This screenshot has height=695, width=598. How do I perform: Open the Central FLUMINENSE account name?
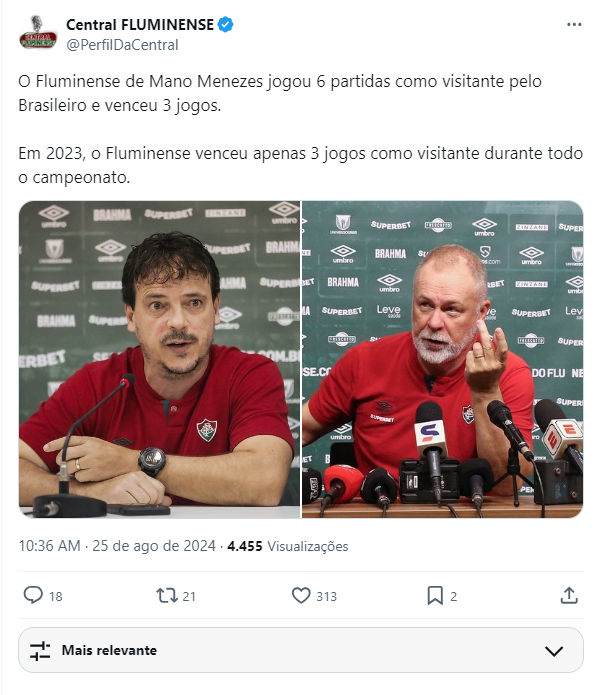pos(140,24)
